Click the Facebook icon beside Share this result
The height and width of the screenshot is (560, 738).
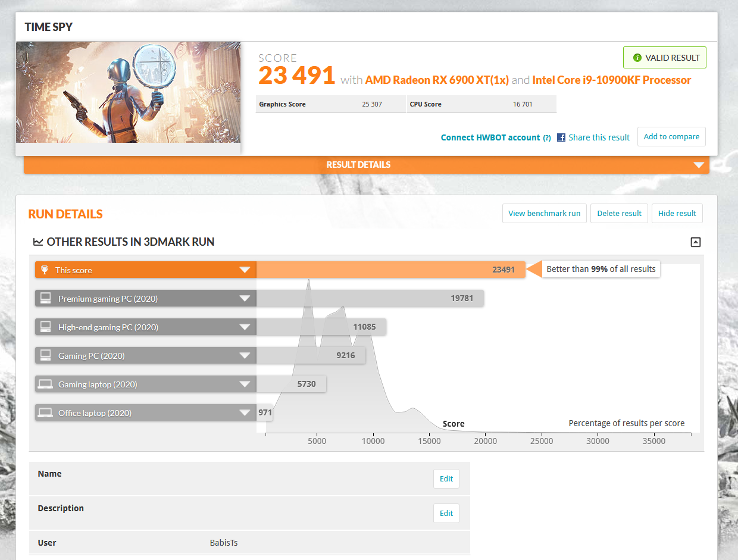[x=561, y=137]
